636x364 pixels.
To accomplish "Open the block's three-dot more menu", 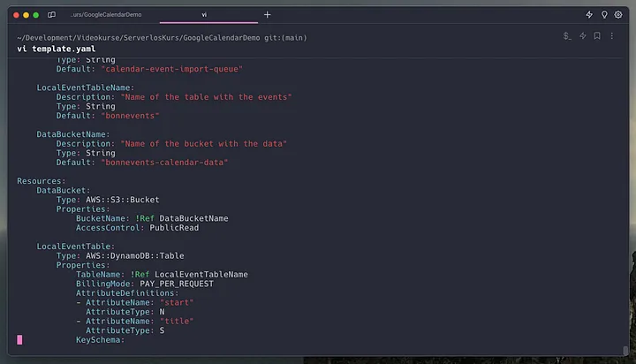I will [x=613, y=36].
